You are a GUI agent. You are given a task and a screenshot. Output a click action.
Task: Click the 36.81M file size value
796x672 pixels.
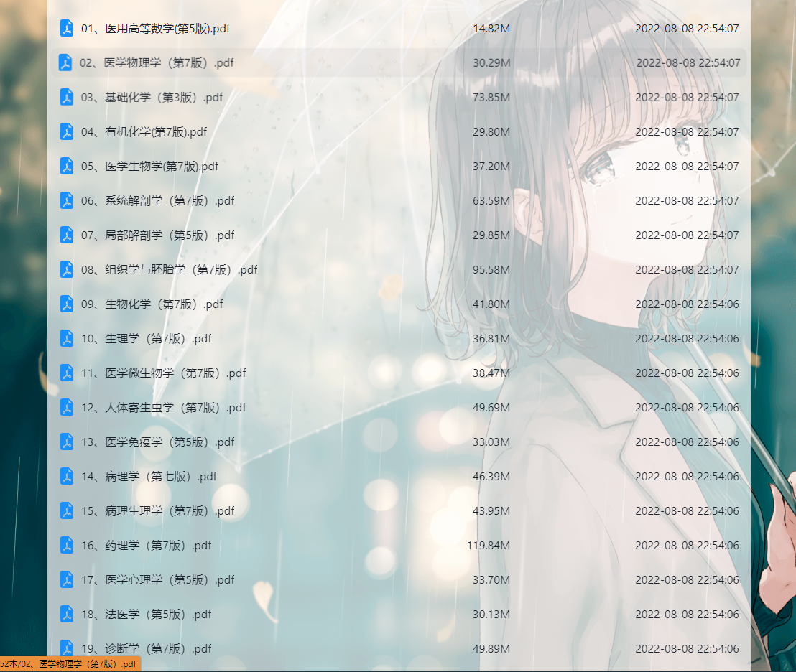click(x=491, y=339)
